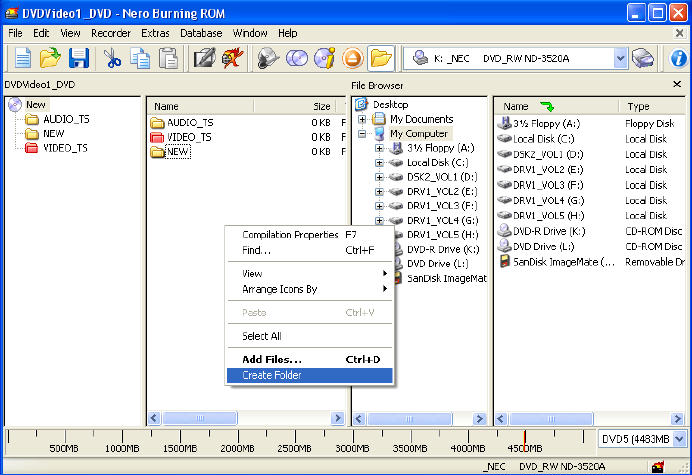Open the DVD5 disc size dropdown
This screenshot has width=692, height=475.
pyautogui.click(x=679, y=439)
